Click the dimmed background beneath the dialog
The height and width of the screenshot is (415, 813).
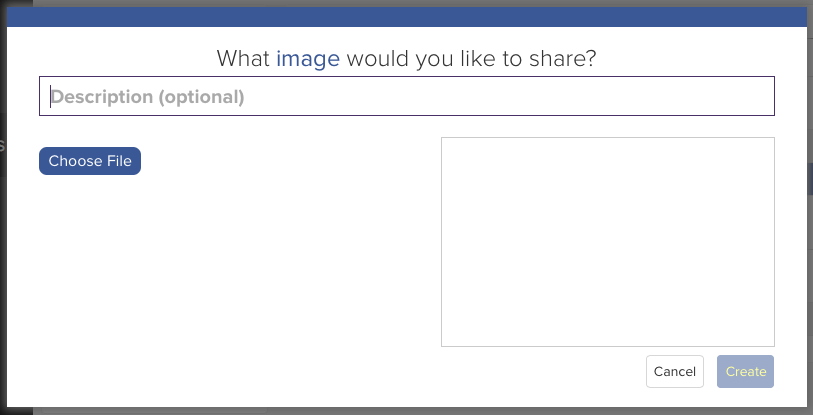coord(406,411)
